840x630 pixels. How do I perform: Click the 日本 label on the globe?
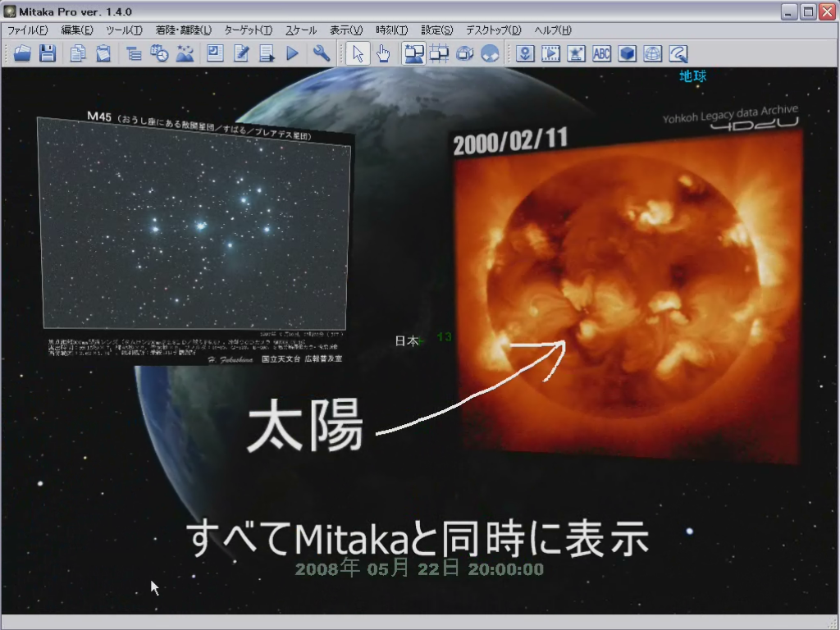(x=407, y=340)
